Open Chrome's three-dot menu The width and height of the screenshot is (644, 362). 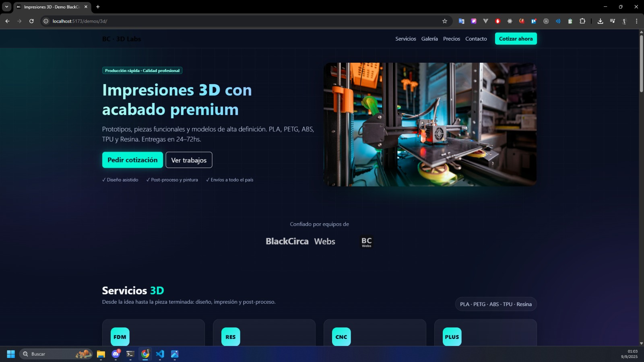(636, 21)
